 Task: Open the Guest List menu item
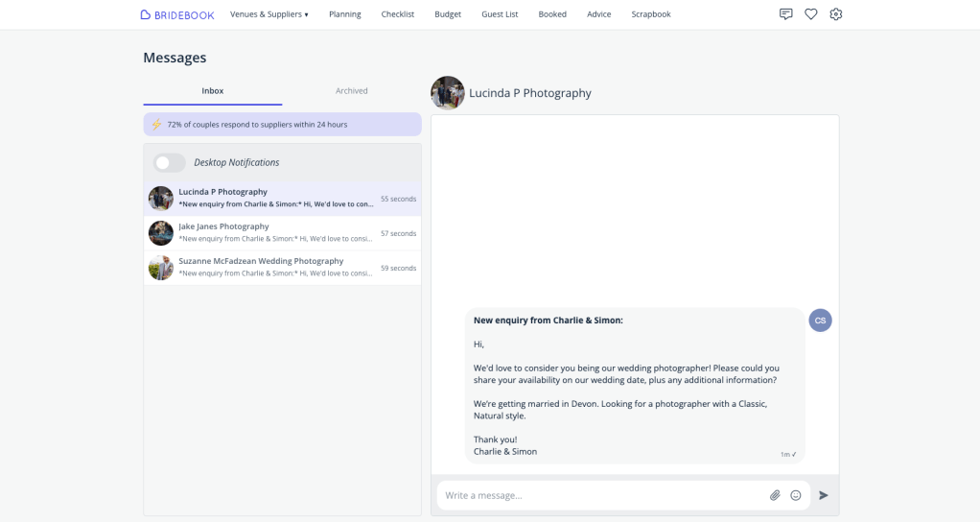[x=500, y=14]
